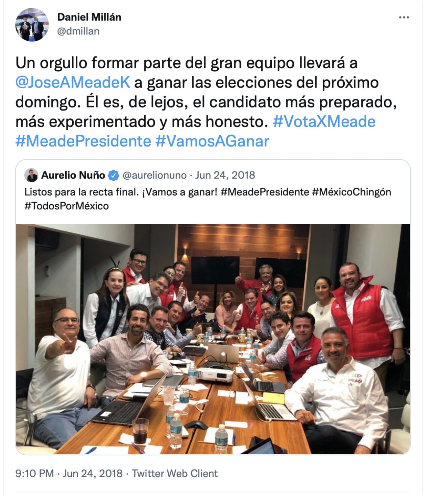This screenshot has width=440, height=504.
Task: Open the #TodosPorMéxico hashtag
Action: coord(67,206)
